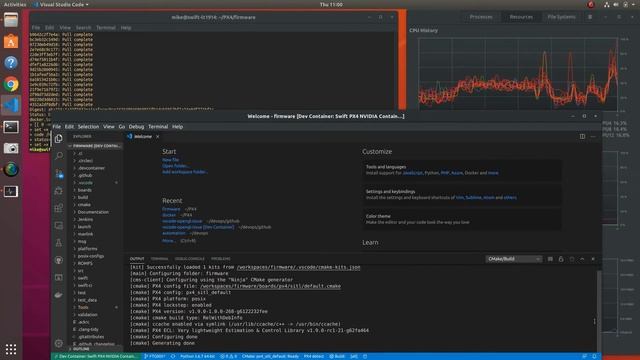Toggle the Output panel scroll lock
This screenshot has width=640, height=360.
tap(561, 259)
